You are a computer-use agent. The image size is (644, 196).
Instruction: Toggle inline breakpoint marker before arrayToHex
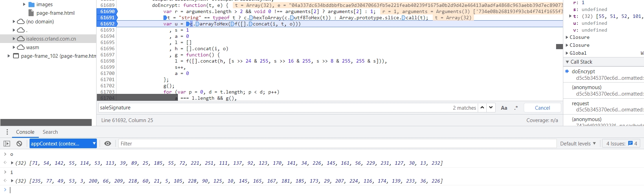[197, 24]
